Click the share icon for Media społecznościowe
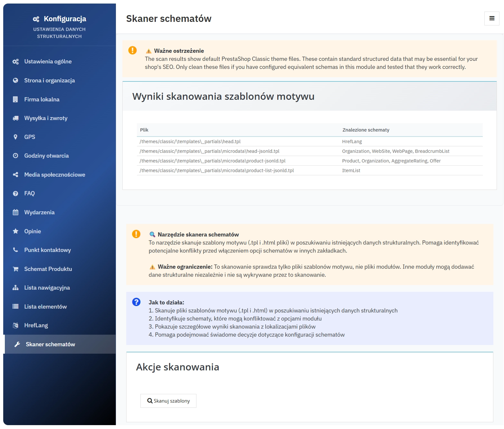The width and height of the screenshot is (504, 429). 15,175
